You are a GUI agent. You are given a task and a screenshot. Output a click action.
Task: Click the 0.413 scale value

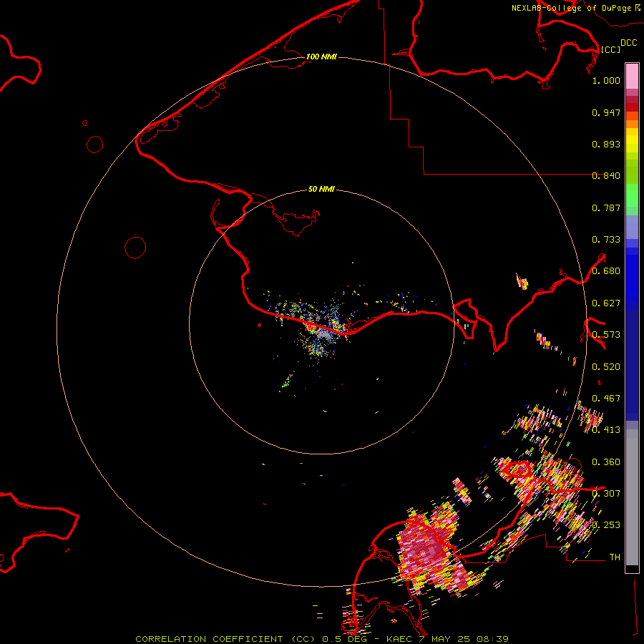pos(606,430)
